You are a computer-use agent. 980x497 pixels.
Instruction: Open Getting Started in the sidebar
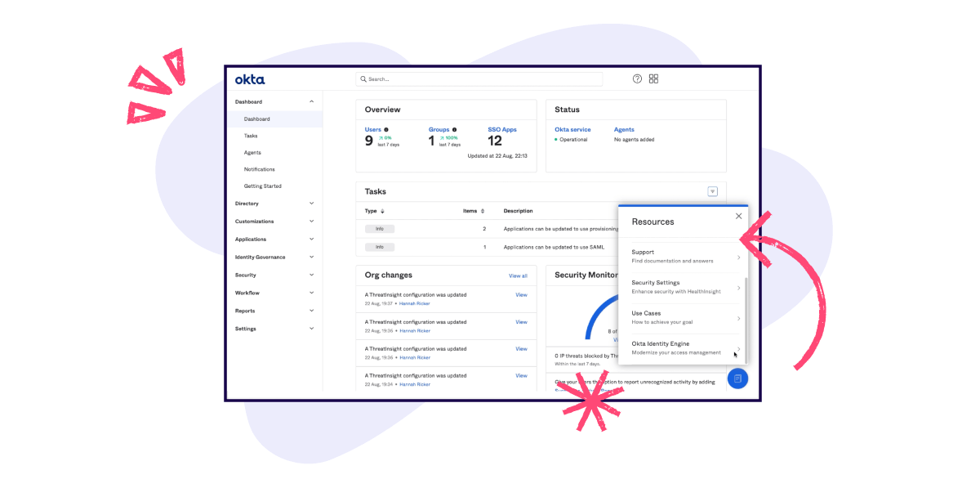tap(262, 186)
